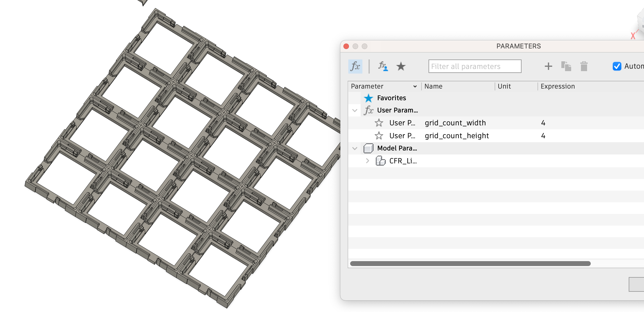This screenshot has width=644, height=312.
Task: Toggle the Auto-compute checkbox
Action: point(617,66)
